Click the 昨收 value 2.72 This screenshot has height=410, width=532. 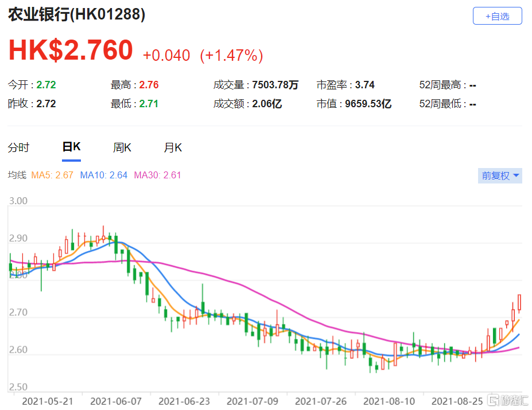tap(46, 103)
